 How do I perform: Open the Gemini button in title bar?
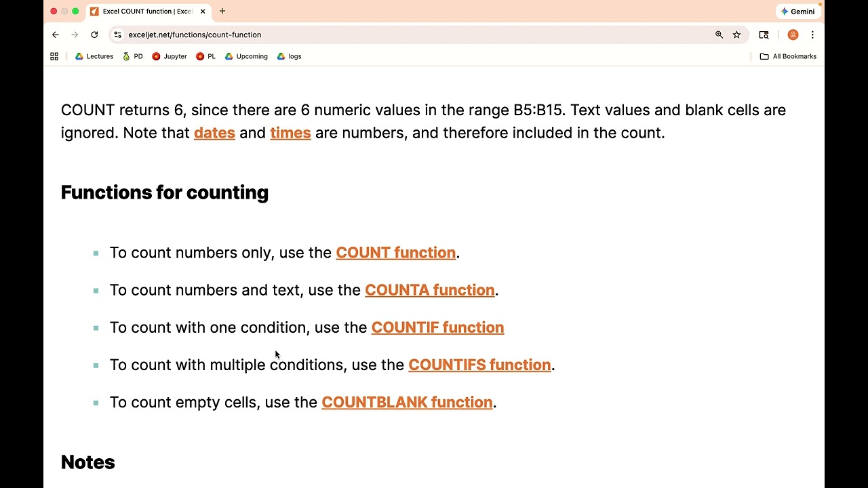point(797,12)
